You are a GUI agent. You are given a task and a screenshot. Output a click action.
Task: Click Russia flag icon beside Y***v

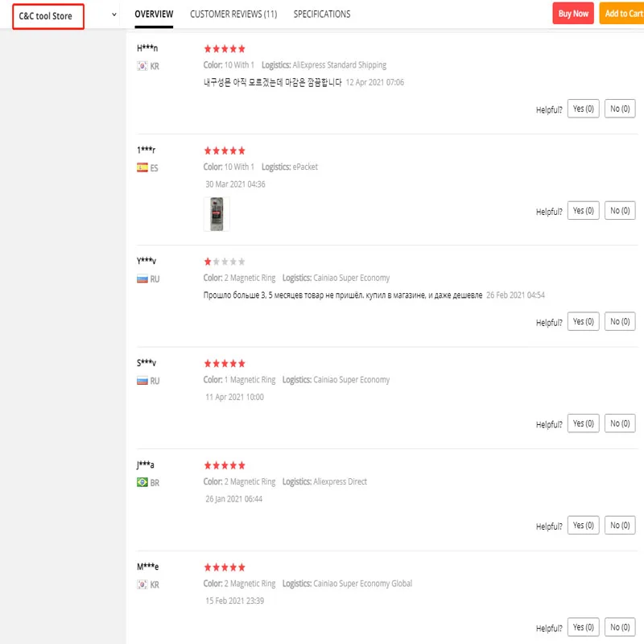coord(142,279)
